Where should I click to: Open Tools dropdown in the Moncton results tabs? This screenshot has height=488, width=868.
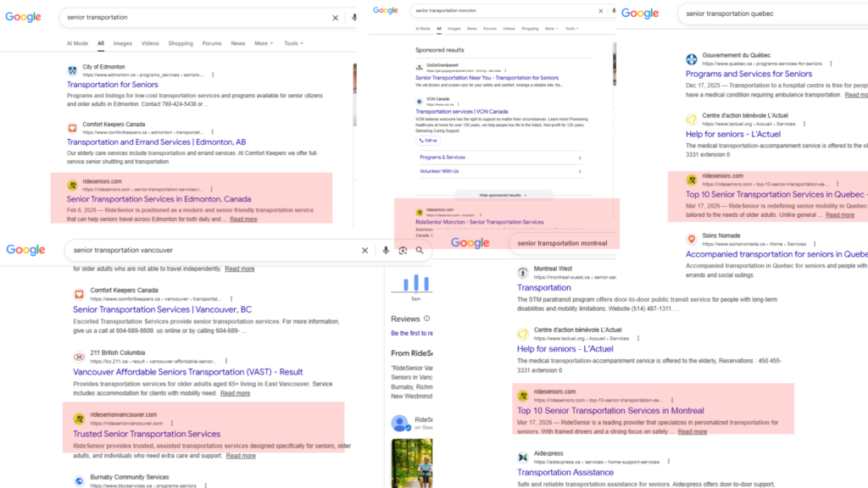[x=572, y=29]
